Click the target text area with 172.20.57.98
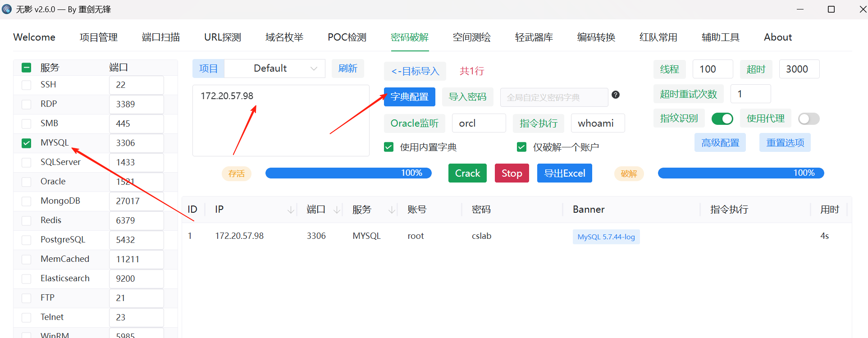The image size is (868, 338). click(x=281, y=120)
